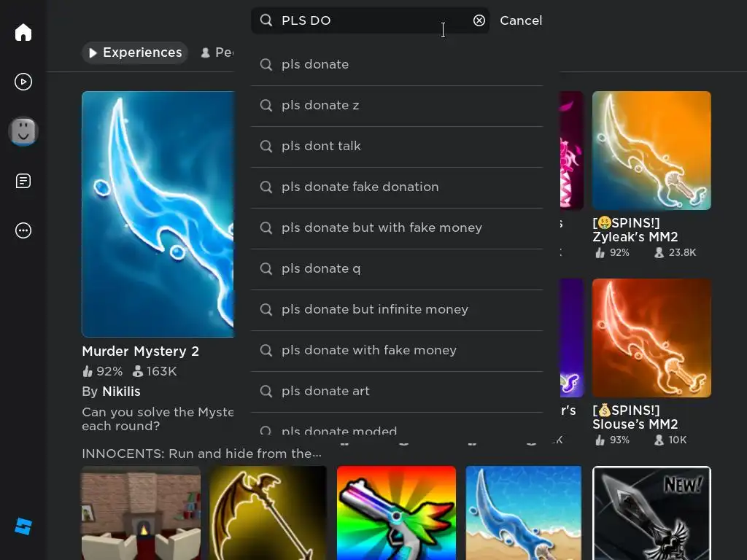Image resolution: width=747 pixels, height=560 pixels.
Task: Select the People tab
Action: 217,52
